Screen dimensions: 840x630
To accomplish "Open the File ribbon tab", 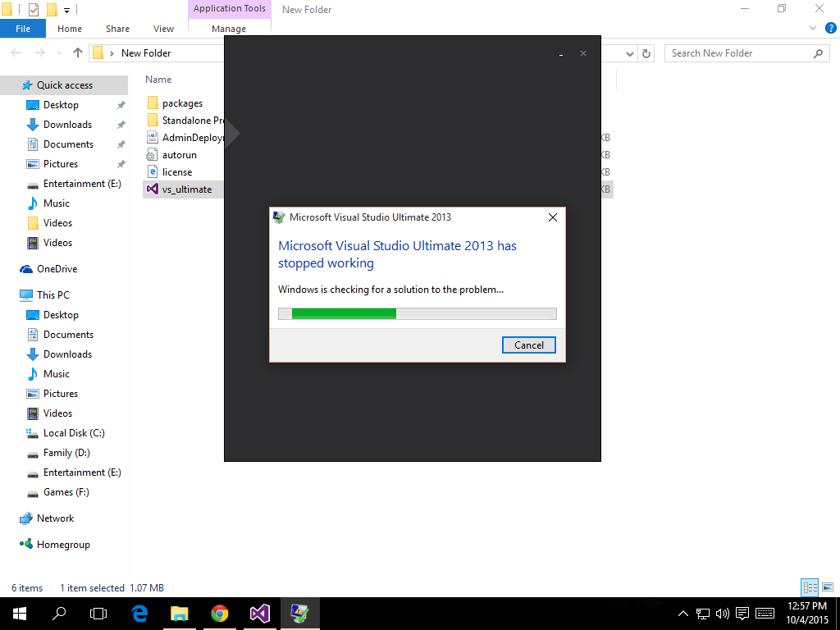I will pos(23,29).
